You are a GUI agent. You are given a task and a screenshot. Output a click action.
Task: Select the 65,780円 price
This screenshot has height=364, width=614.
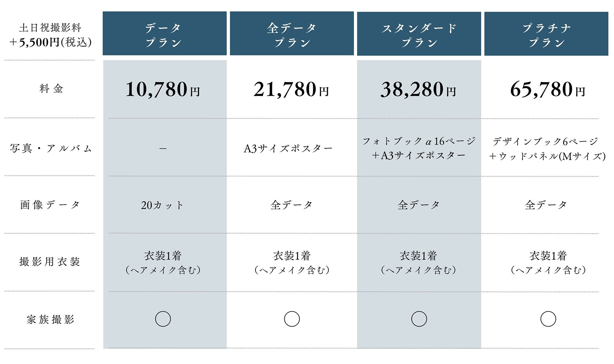tap(547, 90)
